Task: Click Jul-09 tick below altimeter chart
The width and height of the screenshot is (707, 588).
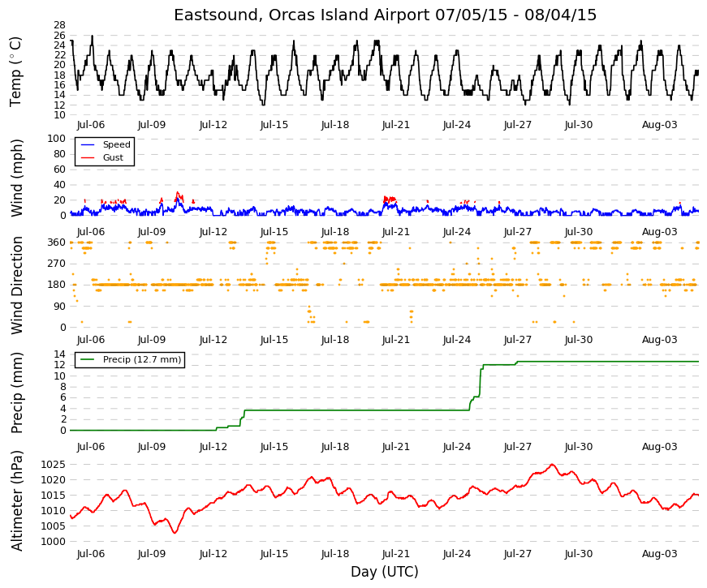Action: point(152,554)
